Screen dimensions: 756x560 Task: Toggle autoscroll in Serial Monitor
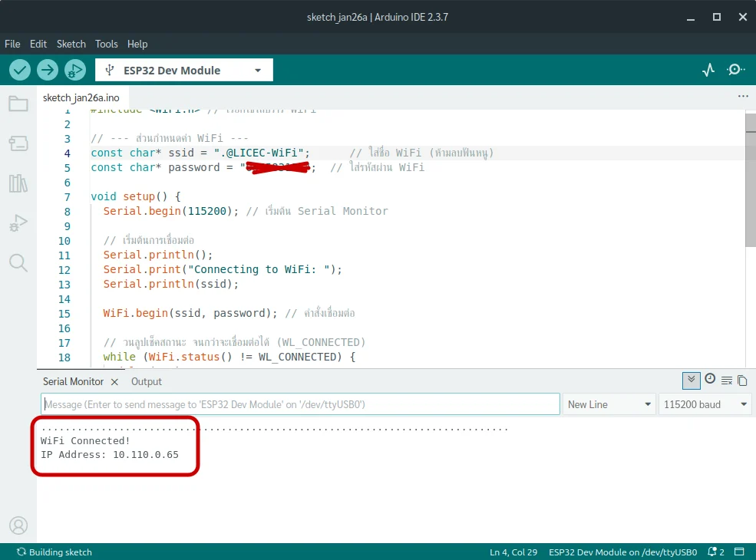(x=691, y=380)
